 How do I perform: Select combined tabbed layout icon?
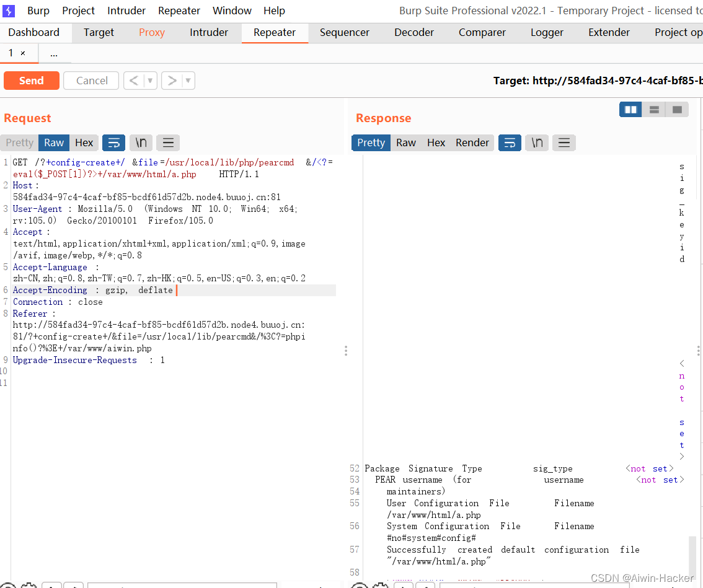pyautogui.click(x=677, y=110)
